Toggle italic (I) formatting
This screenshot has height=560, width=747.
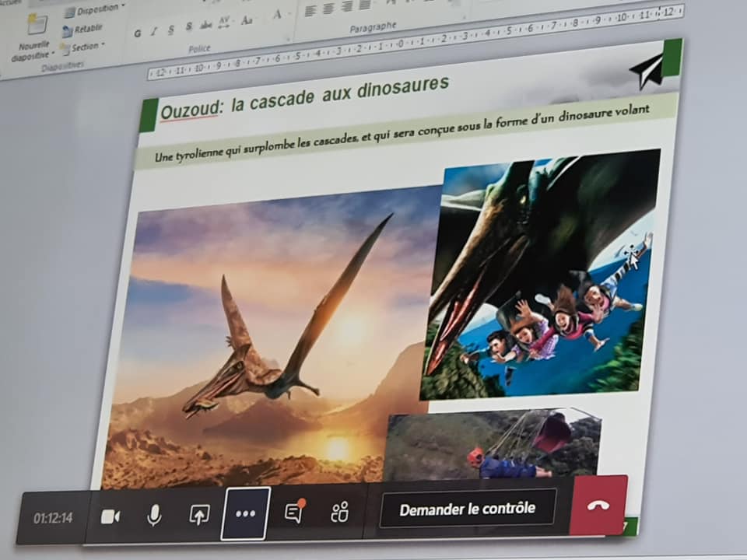(154, 31)
